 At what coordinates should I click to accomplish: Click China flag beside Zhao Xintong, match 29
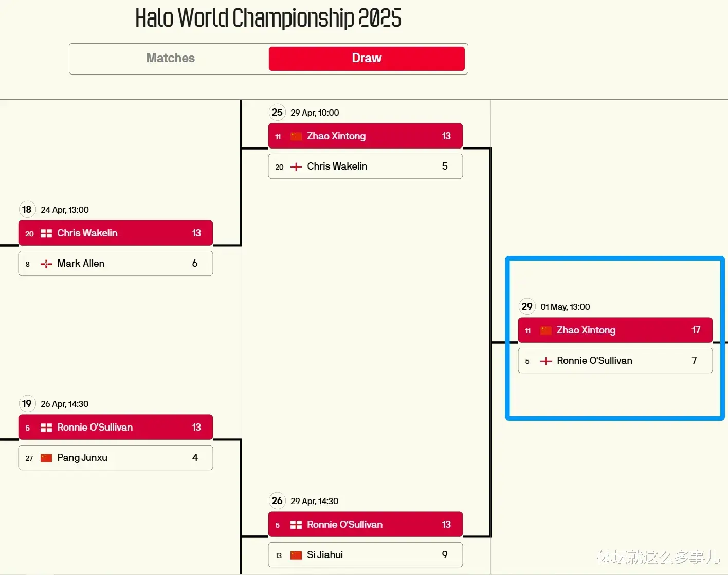[546, 330]
